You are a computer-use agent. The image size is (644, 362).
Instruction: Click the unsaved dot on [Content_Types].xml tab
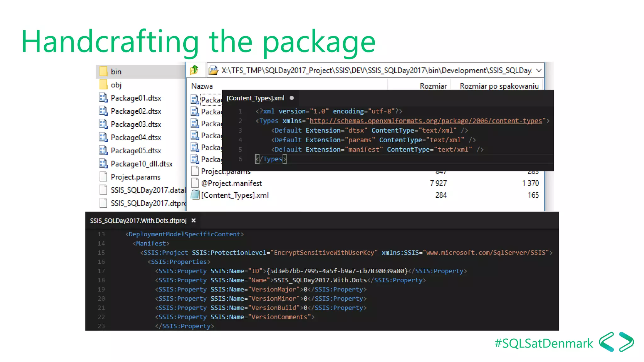(x=291, y=98)
